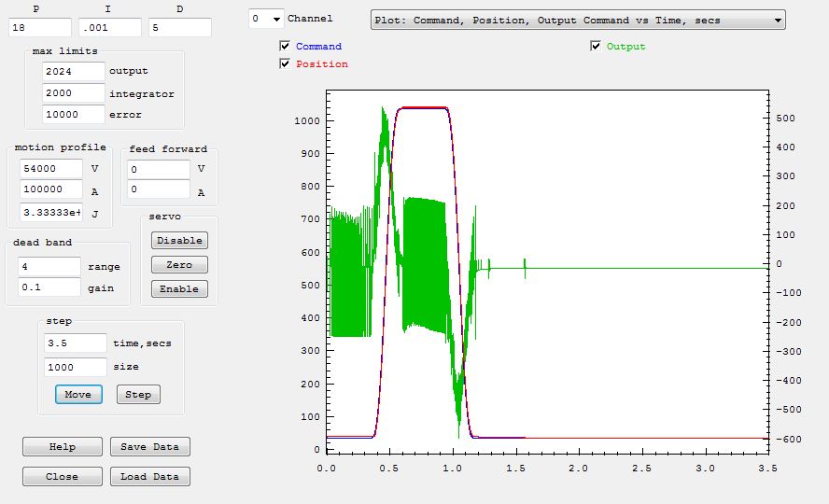Click Load Data button
The image size is (829, 504).
point(150,477)
